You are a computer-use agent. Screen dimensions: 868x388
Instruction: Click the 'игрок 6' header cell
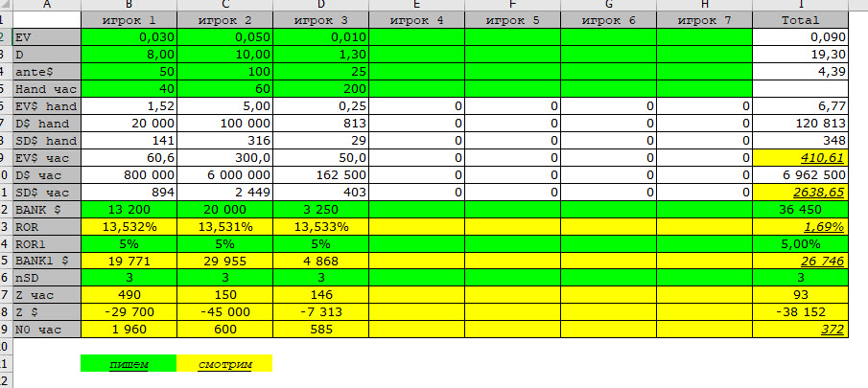[608, 20]
